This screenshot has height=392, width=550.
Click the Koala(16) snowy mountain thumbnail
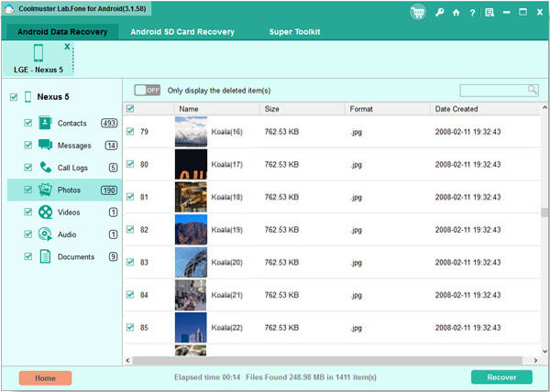192,131
